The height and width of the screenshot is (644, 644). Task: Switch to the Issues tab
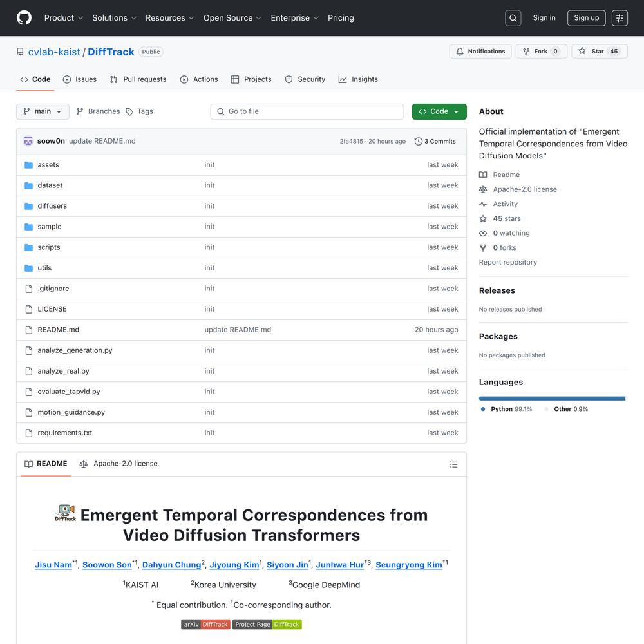pyautogui.click(x=80, y=79)
